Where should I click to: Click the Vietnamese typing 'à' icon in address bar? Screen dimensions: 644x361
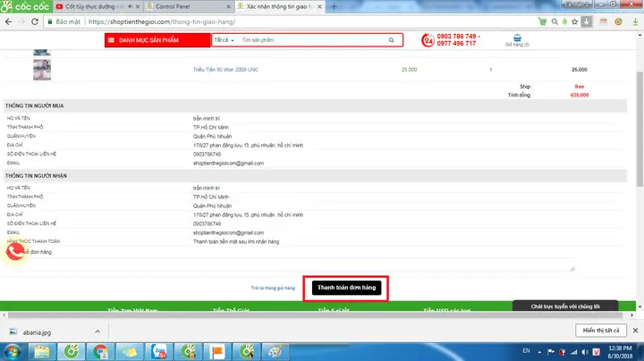click(x=564, y=21)
